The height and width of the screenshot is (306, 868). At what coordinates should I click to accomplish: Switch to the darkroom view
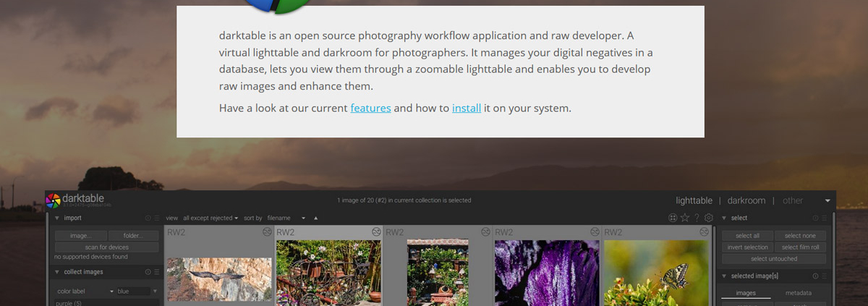(746, 200)
